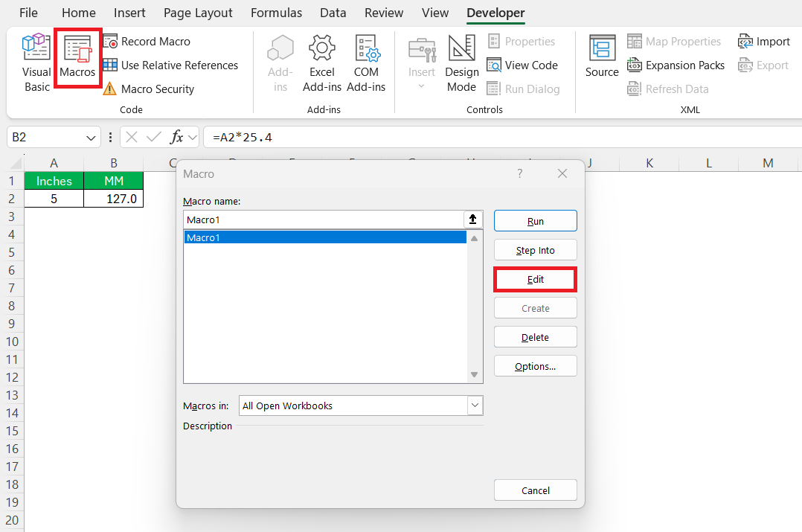Viewport: 802px width, 532px height.
Task: Click Step Into button
Action: [536, 250]
